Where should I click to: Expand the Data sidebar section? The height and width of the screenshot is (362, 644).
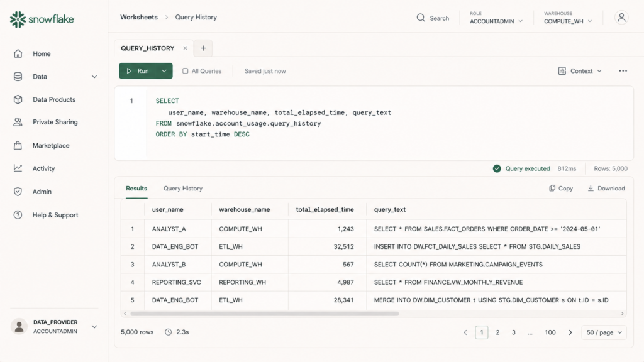(x=94, y=77)
